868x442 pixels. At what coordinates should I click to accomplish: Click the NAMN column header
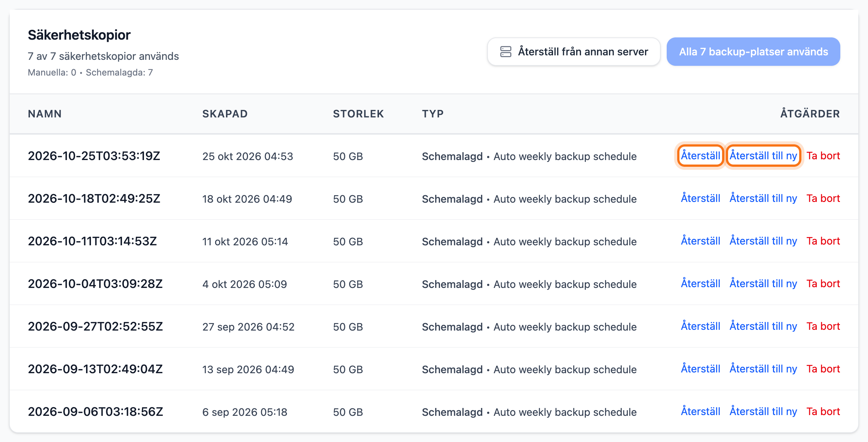(45, 114)
